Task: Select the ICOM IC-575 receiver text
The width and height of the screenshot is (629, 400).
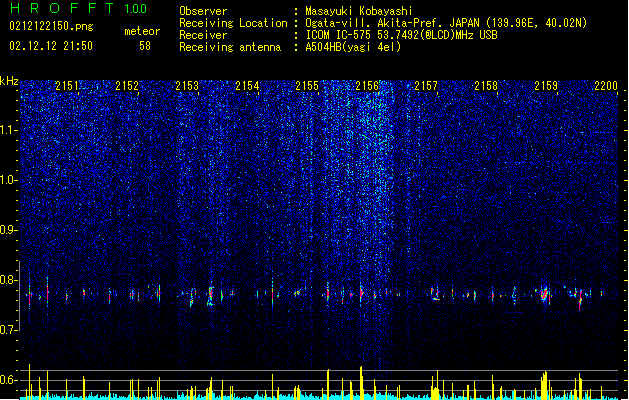Action: [x=401, y=35]
